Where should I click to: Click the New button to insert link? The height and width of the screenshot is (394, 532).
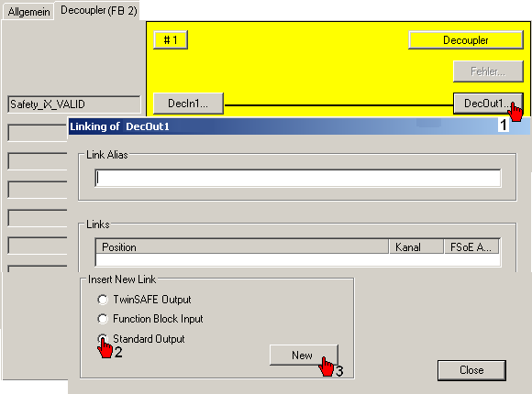coord(304,355)
